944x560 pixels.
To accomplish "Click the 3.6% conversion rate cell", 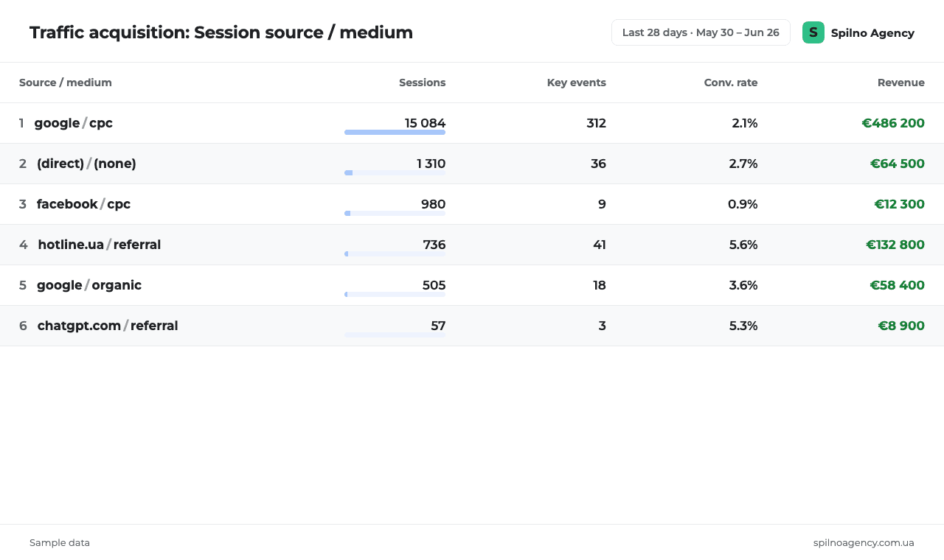I will (x=743, y=285).
